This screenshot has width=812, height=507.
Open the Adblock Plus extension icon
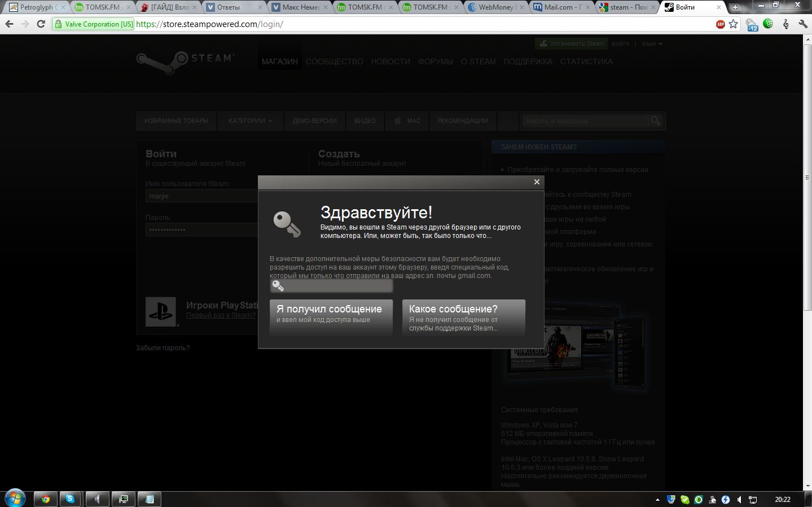(721, 24)
